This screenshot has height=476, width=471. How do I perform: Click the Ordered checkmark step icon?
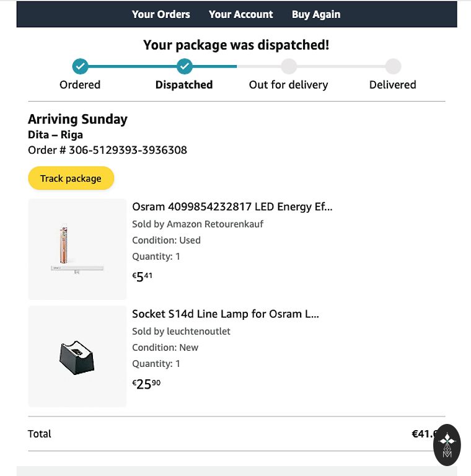(80, 66)
